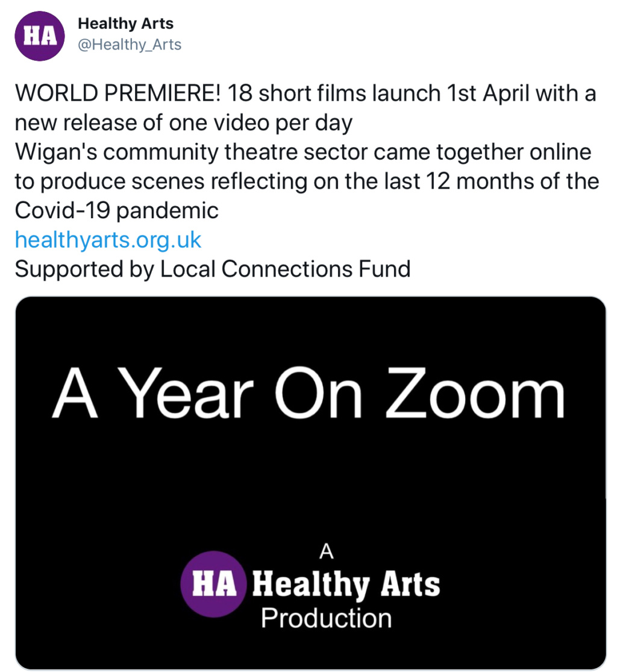Open the @Healthy_Arts handle
This screenshot has width=617, height=672.
tap(130, 45)
